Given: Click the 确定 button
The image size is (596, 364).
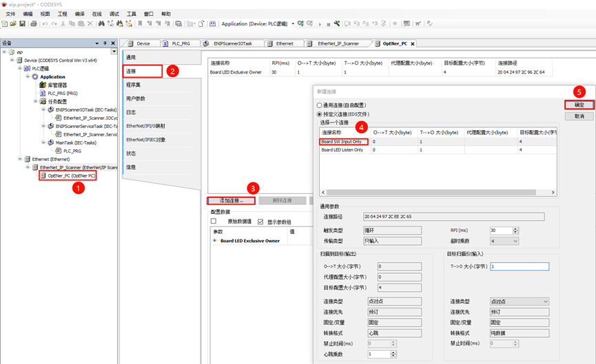Looking at the screenshot, I should click(579, 105).
